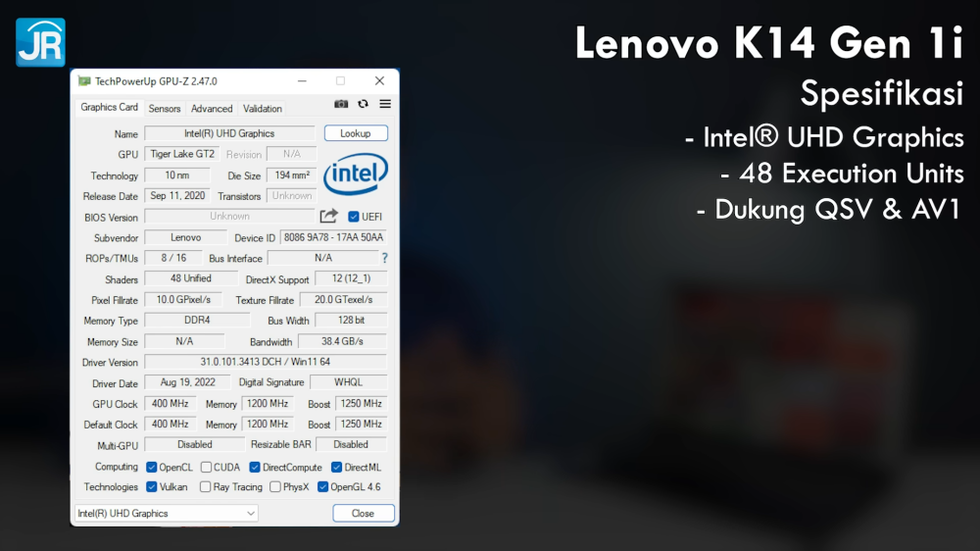Toggle the DirectCompute checkbox
The height and width of the screenshot is (551, 980).
255,468
